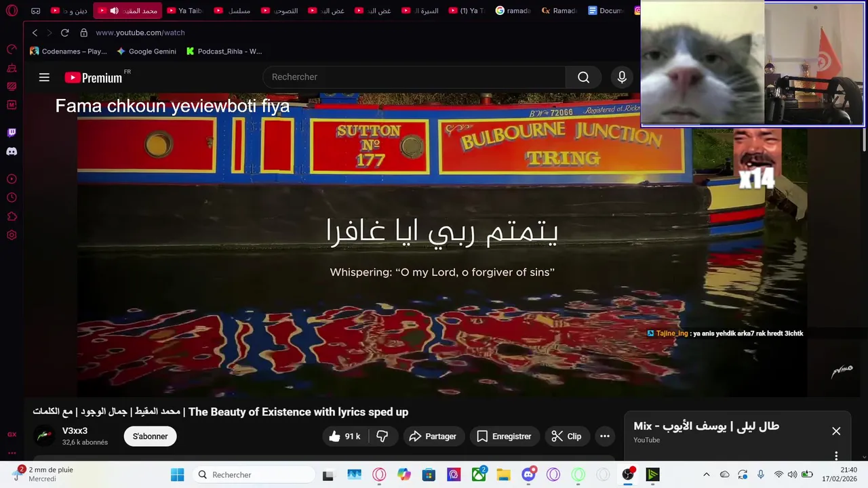The height and width of the screenshot is (488, 868).
Task: Open Podcast_Rihla bookmark
Action: point(224,52)
